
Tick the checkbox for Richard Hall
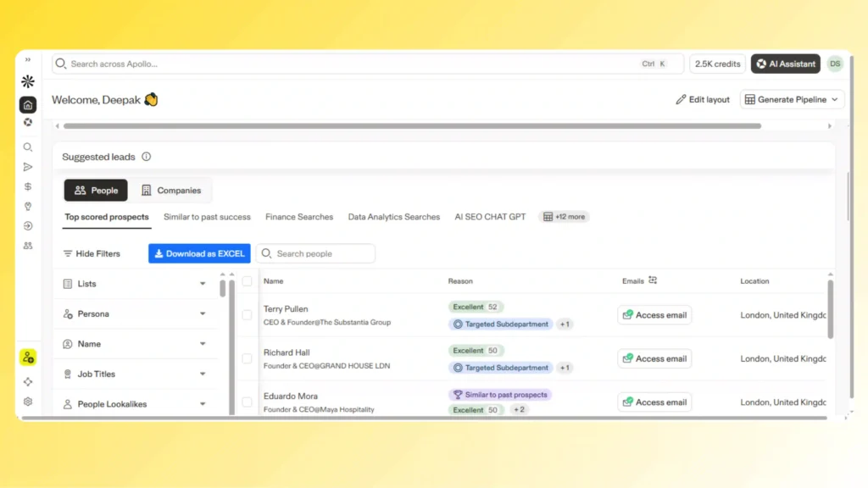pyautogui.click(x=247, y=358)
